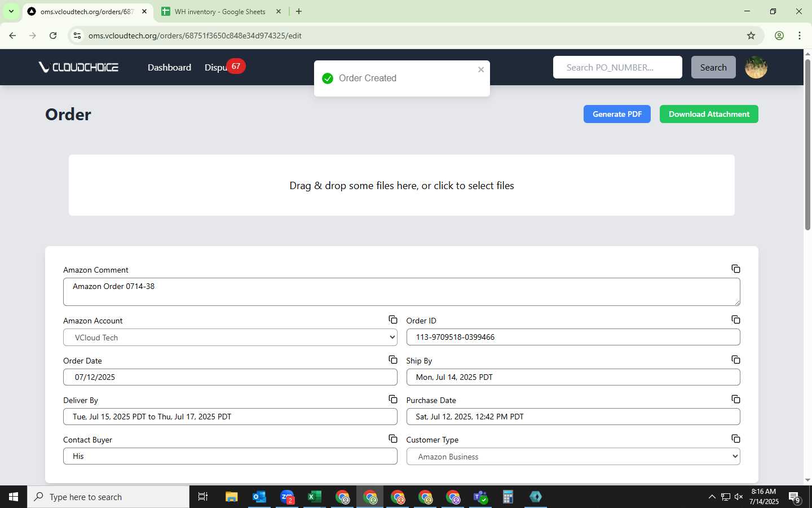
Task: Copy the Order Date value
Action: 392,360
